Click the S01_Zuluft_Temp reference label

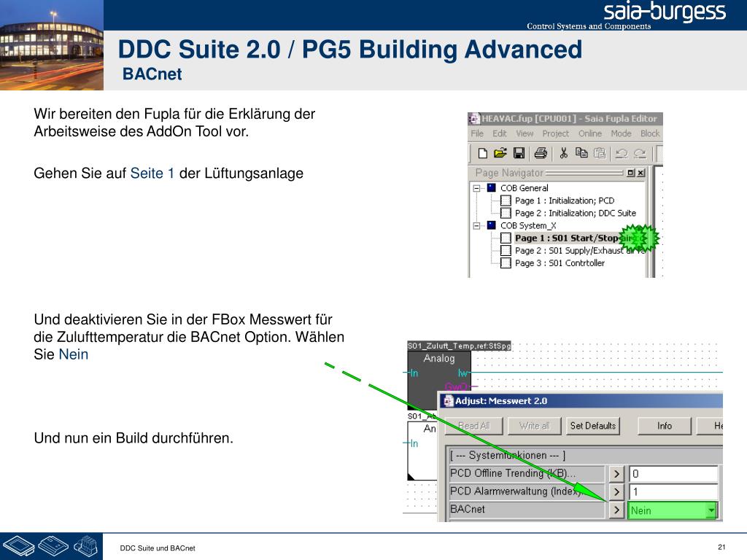[459, 346]
